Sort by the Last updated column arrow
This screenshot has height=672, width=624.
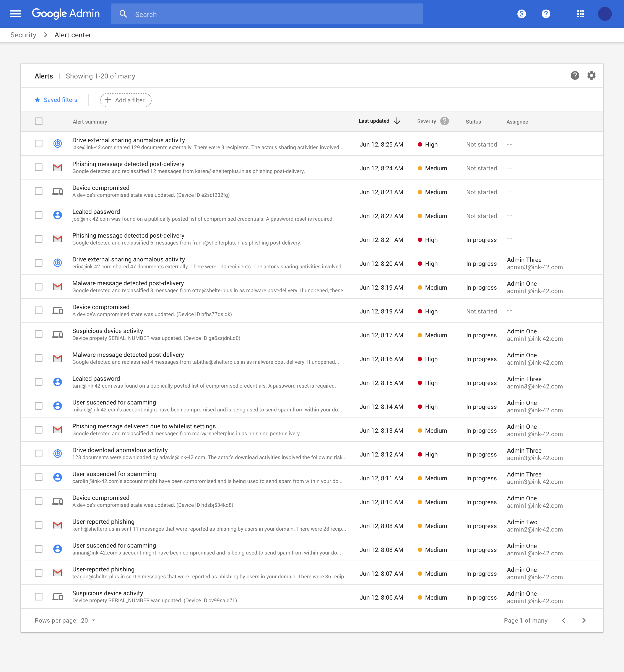397,121
